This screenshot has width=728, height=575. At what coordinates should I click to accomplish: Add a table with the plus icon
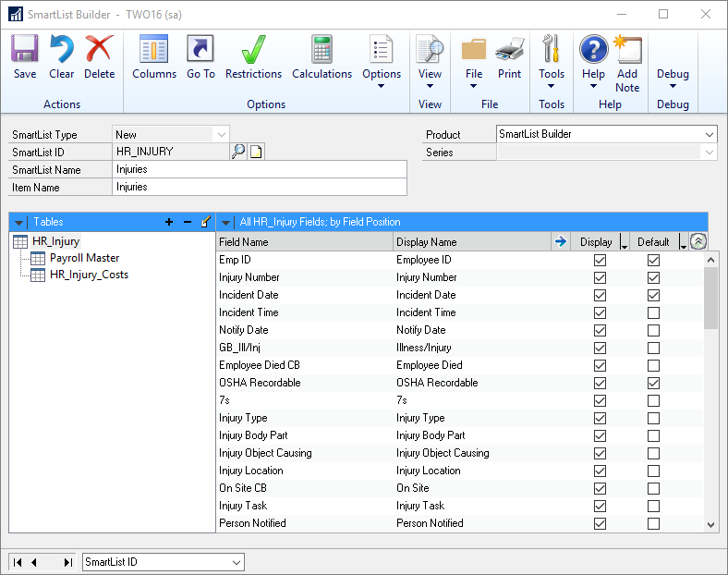169,222
